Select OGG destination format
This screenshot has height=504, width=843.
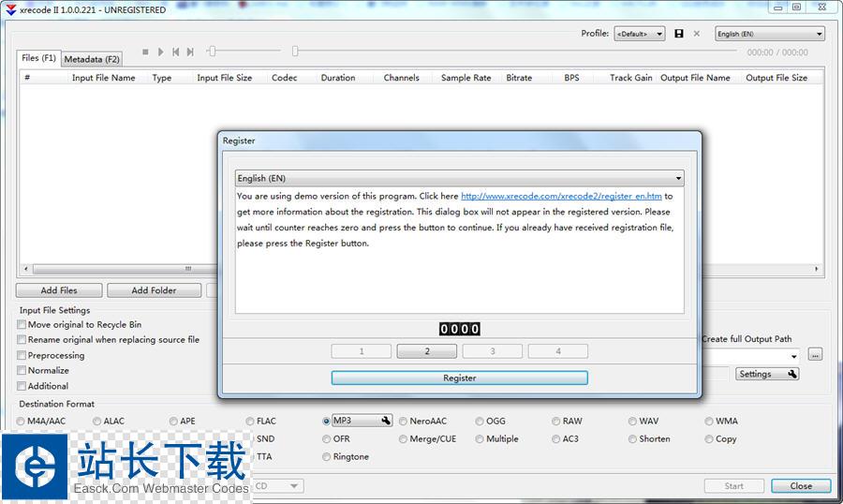(480, 422)
